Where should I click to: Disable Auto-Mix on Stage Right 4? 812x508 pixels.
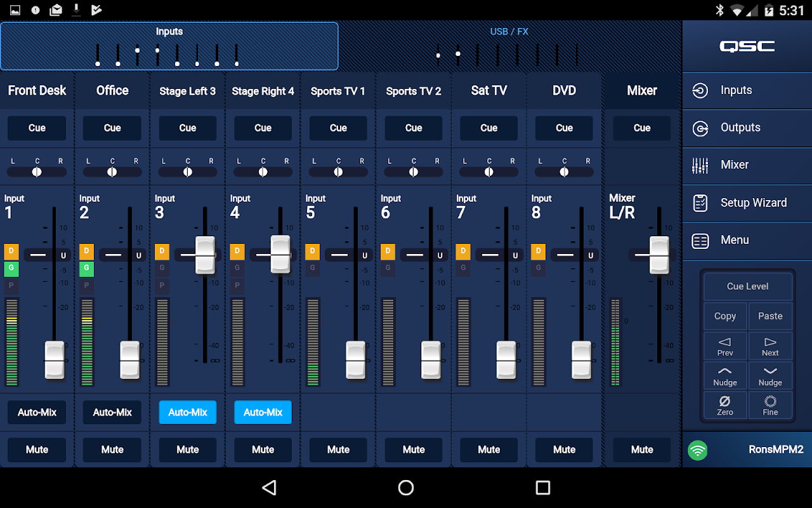(x=263, y=412)
